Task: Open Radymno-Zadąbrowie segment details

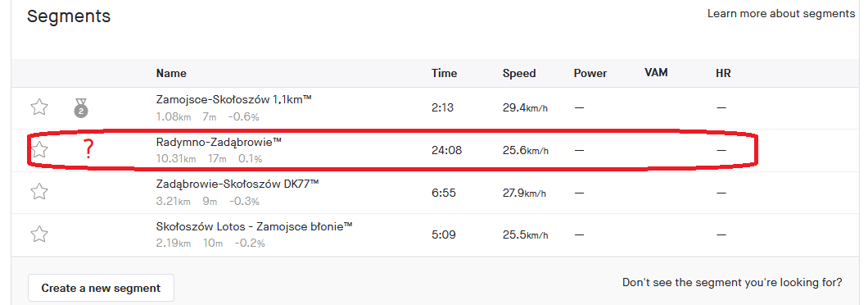Action: (219, 142)
